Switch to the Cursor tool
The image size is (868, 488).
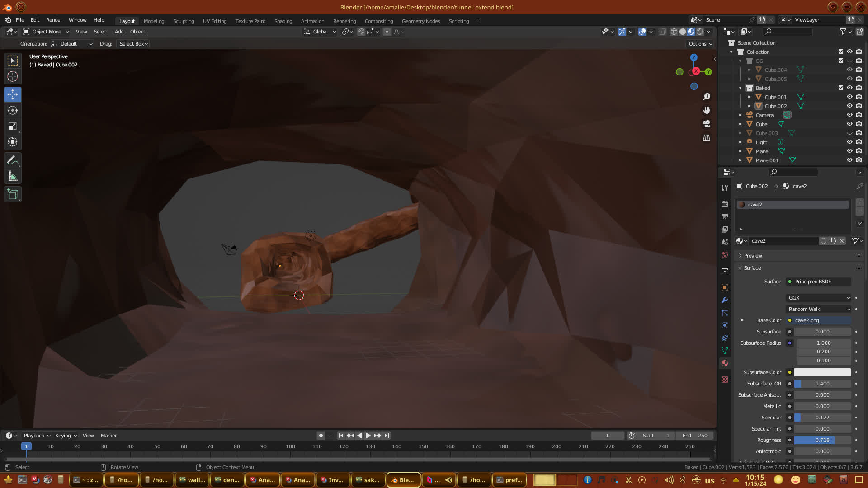tap(13, 76)
